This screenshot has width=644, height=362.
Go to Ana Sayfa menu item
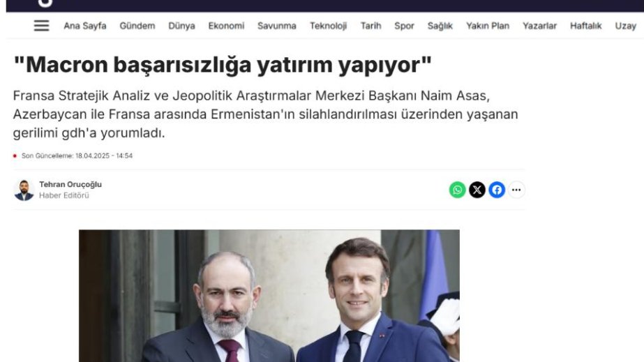[x=85, y=26]
